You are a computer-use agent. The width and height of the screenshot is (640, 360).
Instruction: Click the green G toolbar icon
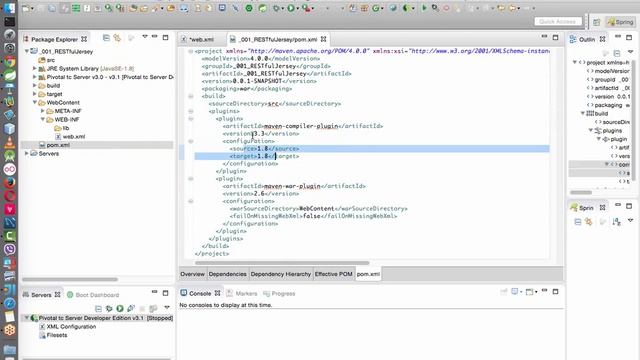(x=376, y=8)
